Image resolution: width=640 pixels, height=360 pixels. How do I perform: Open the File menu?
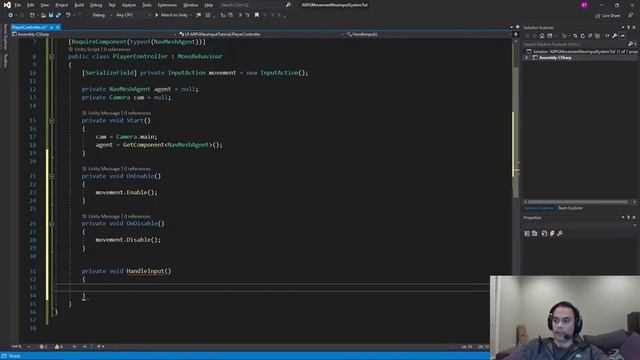pyautogui.click(x=18, y=5)
